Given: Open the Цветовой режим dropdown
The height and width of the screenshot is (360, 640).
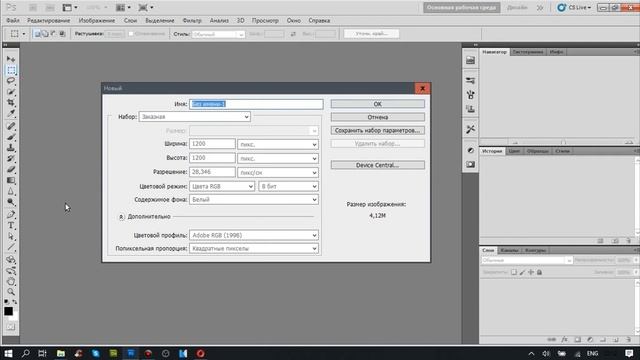Looking at the screenshot, I should [222, 187].
